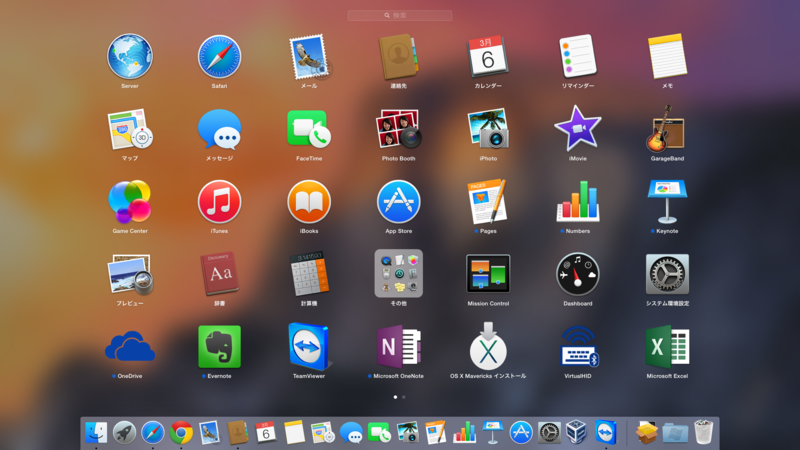Open Numbers chart icon in Dock
This screenshot has width=800, height=450.
(x=464, y=433)
